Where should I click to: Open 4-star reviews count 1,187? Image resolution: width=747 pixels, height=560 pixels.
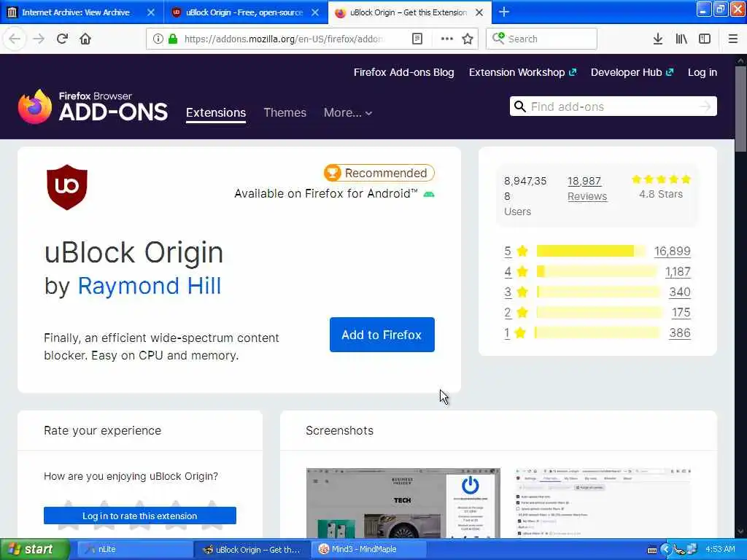click(678, 271)
